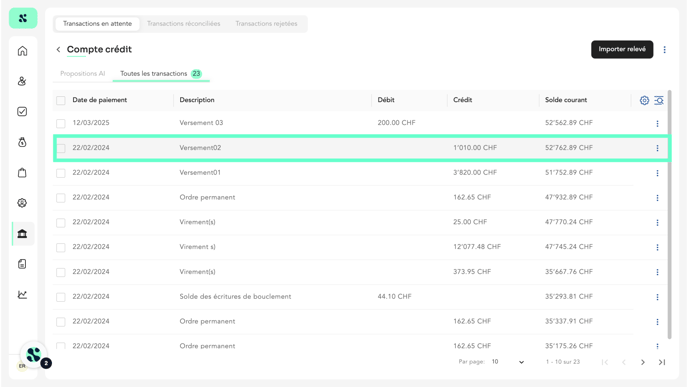The image size is (688, 387).
Task: Sort by Crédit column header
Action: (x=462, y=100)
